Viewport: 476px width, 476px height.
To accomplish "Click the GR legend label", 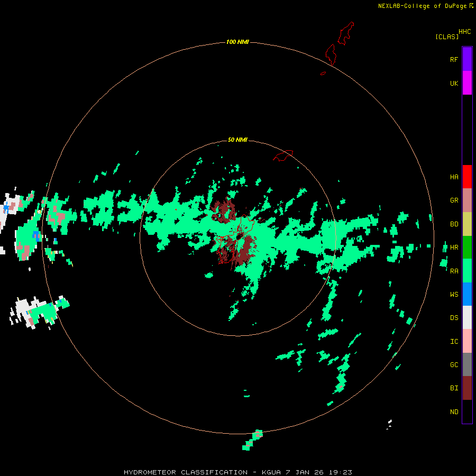I will coord(454,200).
